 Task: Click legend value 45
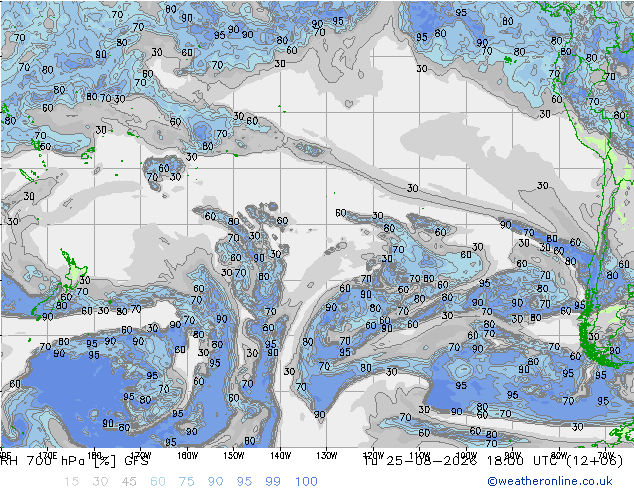[x=129, y=481]
